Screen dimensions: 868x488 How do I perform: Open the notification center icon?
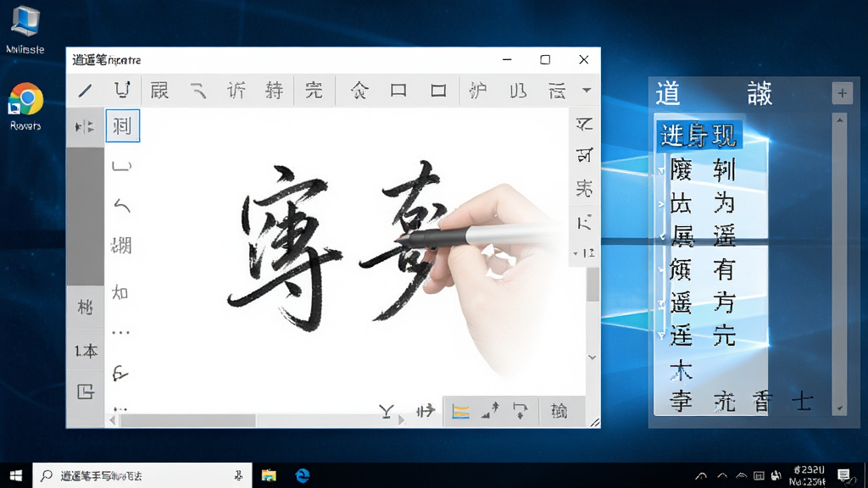(843, 475)
